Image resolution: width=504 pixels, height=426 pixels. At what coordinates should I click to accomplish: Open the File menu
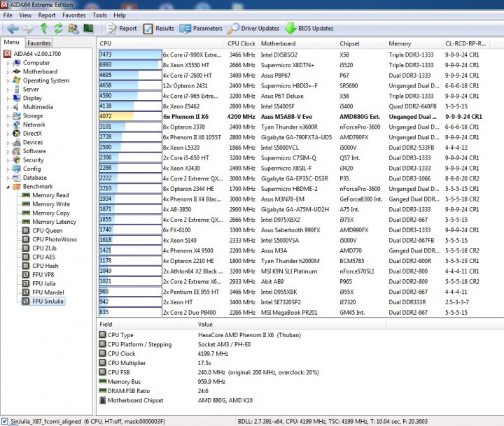pos(8,15)
